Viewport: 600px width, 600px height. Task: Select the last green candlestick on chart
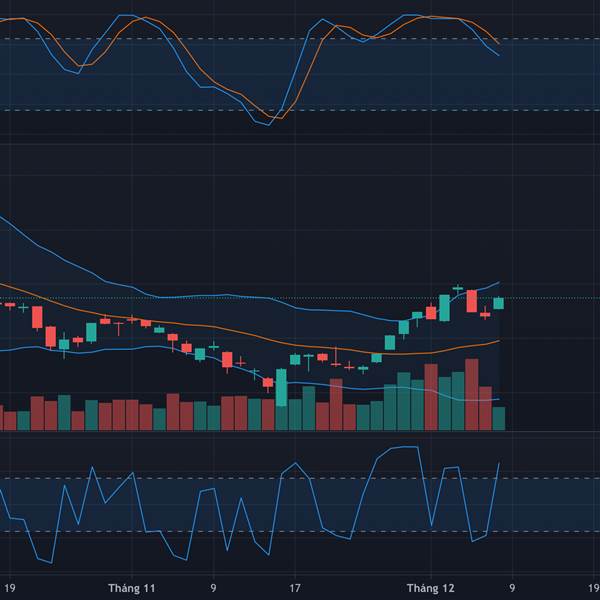[499, 303]
